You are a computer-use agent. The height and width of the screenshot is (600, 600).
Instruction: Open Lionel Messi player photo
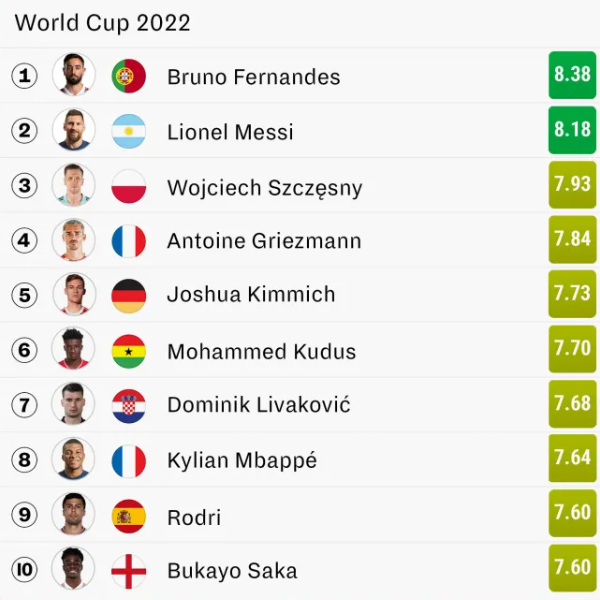click(x=74, y=131)
